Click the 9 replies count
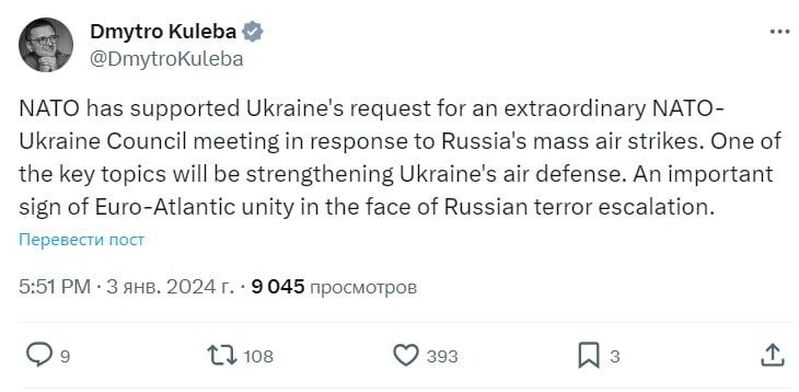This screenshot has width=799, height=392. point(65,356)
